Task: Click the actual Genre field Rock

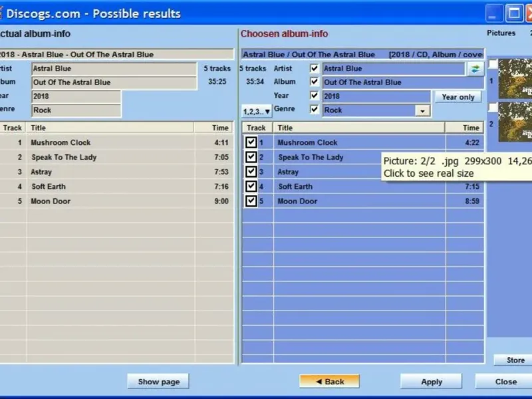Action: point(76,110)
